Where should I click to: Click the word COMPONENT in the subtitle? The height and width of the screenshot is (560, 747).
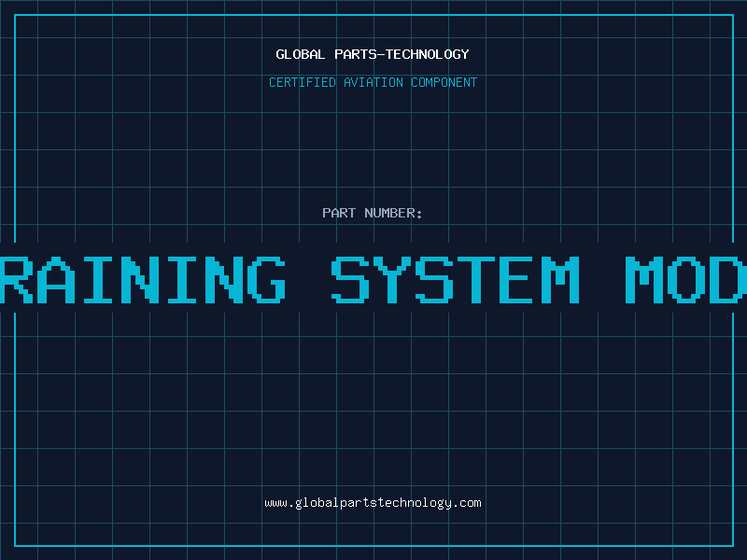tap(444, 82)
